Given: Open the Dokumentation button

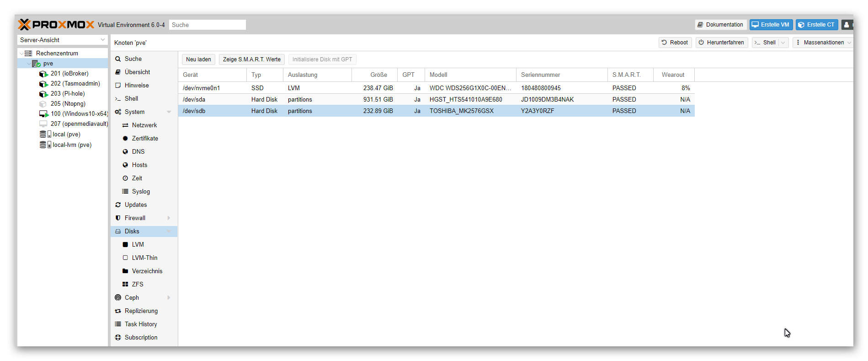Looking at the screenshot, I should (x=721, y=25).
